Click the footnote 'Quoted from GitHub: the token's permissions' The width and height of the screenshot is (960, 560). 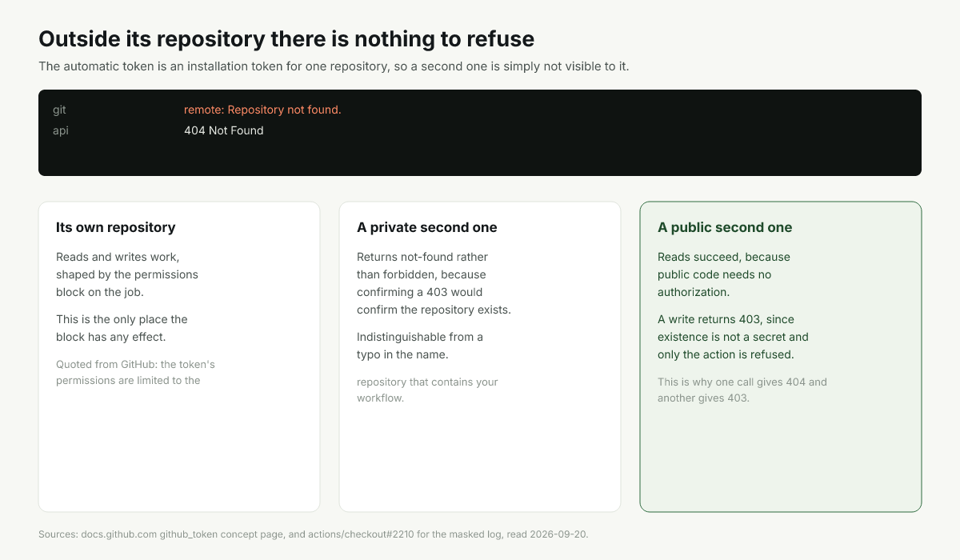tap(135, 372)
